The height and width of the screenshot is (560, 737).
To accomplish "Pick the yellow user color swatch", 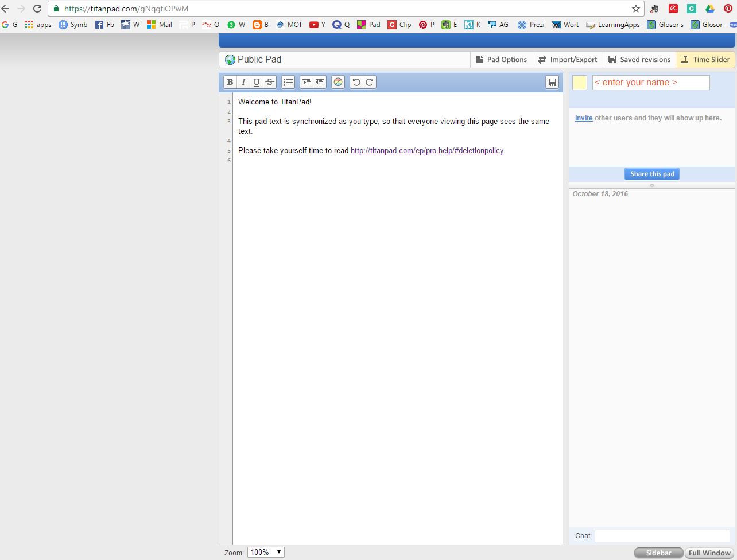I will (x=580, y=83).
